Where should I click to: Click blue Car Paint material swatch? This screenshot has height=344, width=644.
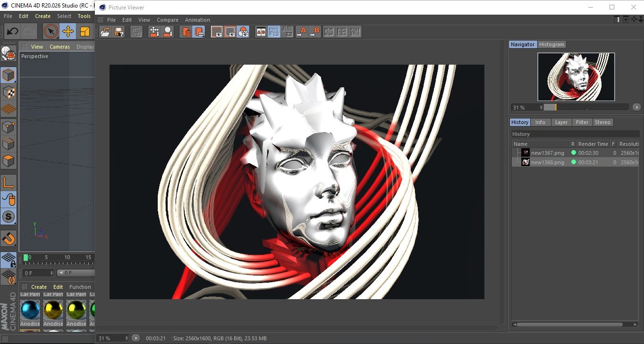tap(30, 310)
